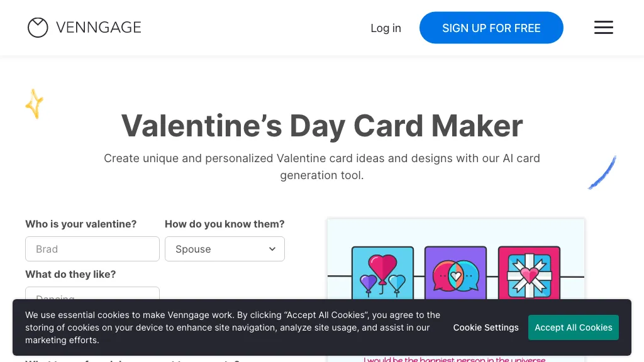This screenshot has width=644, height=362.
Task: Click the yellow sparkle decoration
Action: click(x=35, y=104)
